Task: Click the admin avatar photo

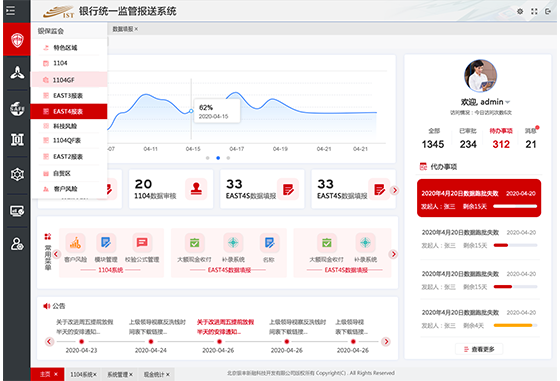Action: click(x=480, y=76)
